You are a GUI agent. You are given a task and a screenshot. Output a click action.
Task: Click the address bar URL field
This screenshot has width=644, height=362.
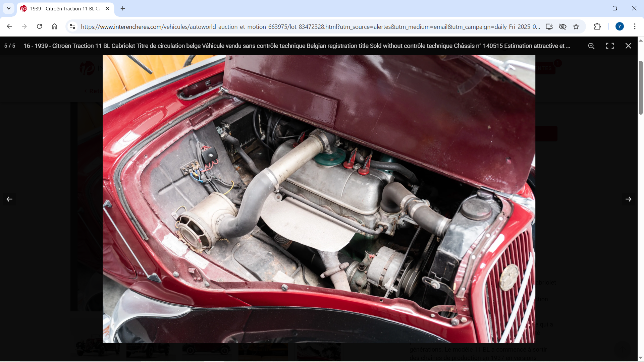[x=310, y=27]
